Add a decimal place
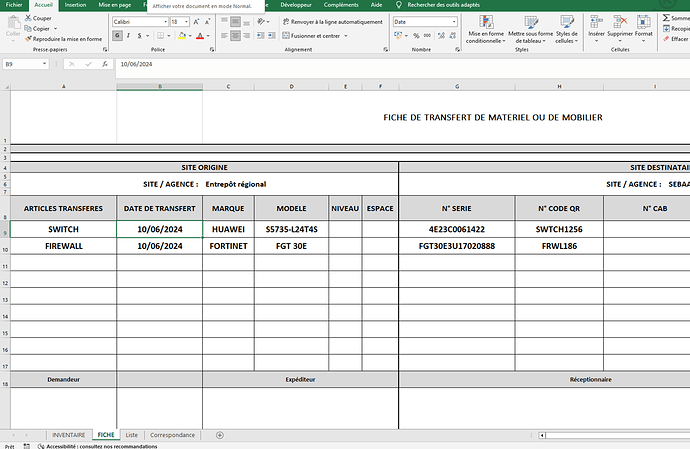 441,36
